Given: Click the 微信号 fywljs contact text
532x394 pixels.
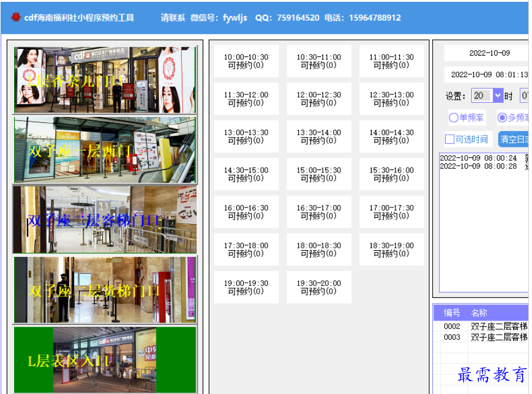Looking at the screenshot, I should 219,18.
